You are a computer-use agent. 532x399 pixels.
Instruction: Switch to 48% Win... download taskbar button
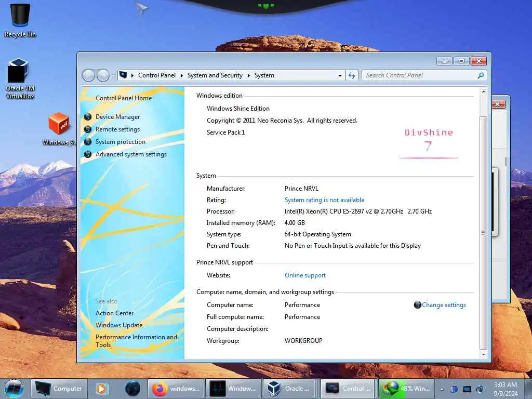(x=406, y=389)
